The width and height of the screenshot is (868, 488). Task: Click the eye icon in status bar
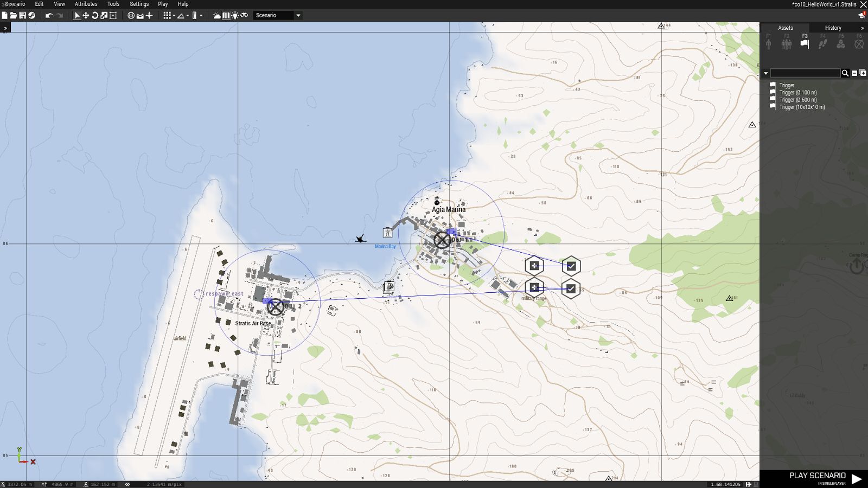pyautogui.click(x=127, y=484)
